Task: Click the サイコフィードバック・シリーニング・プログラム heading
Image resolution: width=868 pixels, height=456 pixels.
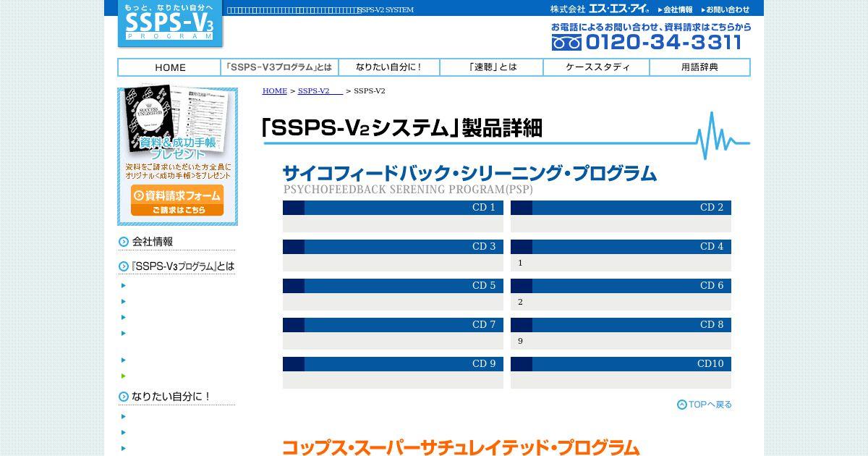Action: tap(469, 174)
